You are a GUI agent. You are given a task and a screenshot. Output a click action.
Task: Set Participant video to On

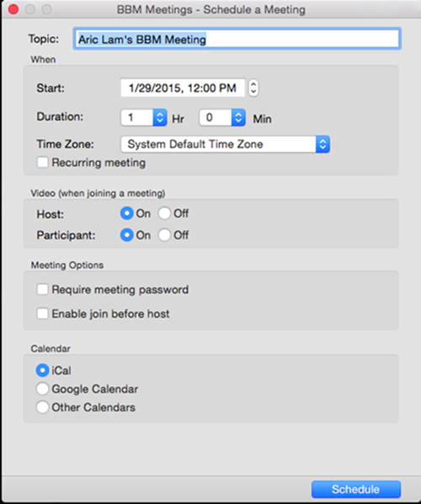click(126, 235)
